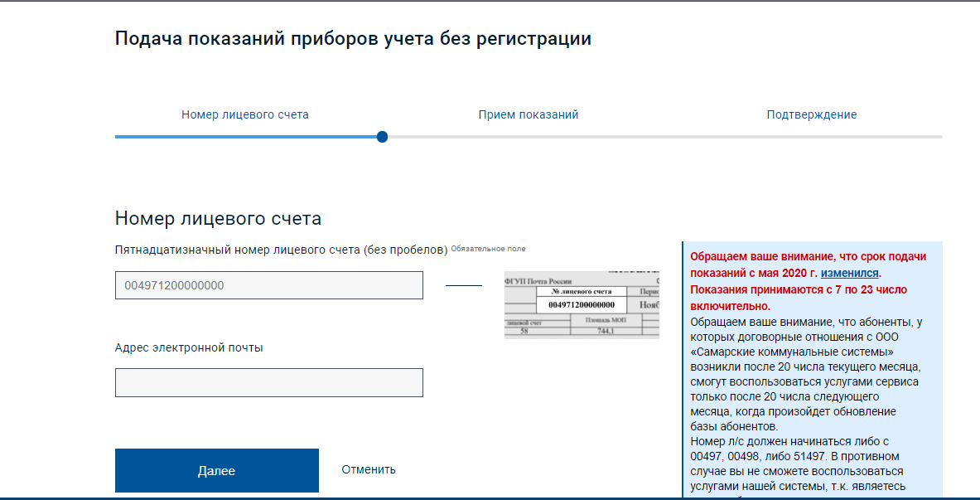This screenshot has width=980, height=500.
Task: Click the fifteen-digit account number input field
Action: click(x=268, y=285)
